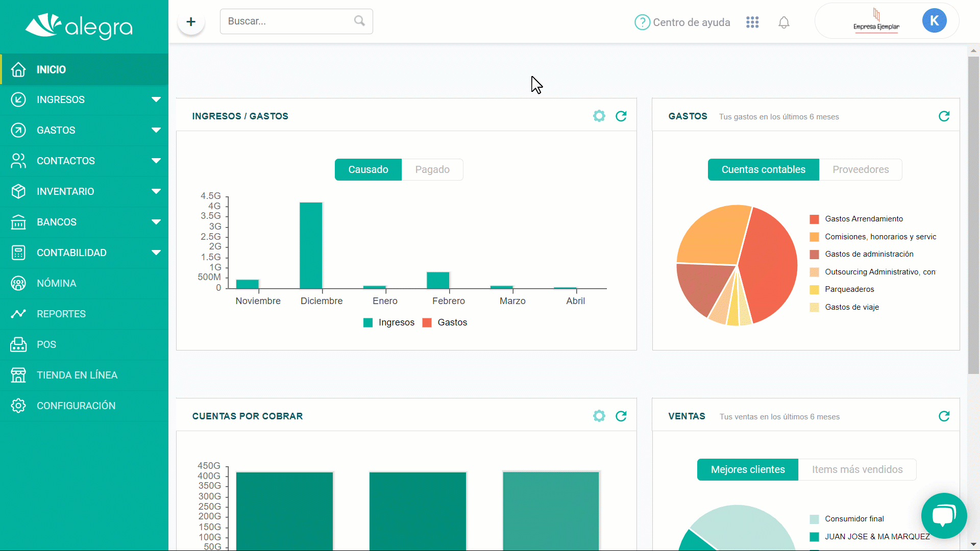Image resolution: width=980 pixels, height=551 pixels.
Task: Expand the Inventario menu arrow
Action: tap(156, 191)
